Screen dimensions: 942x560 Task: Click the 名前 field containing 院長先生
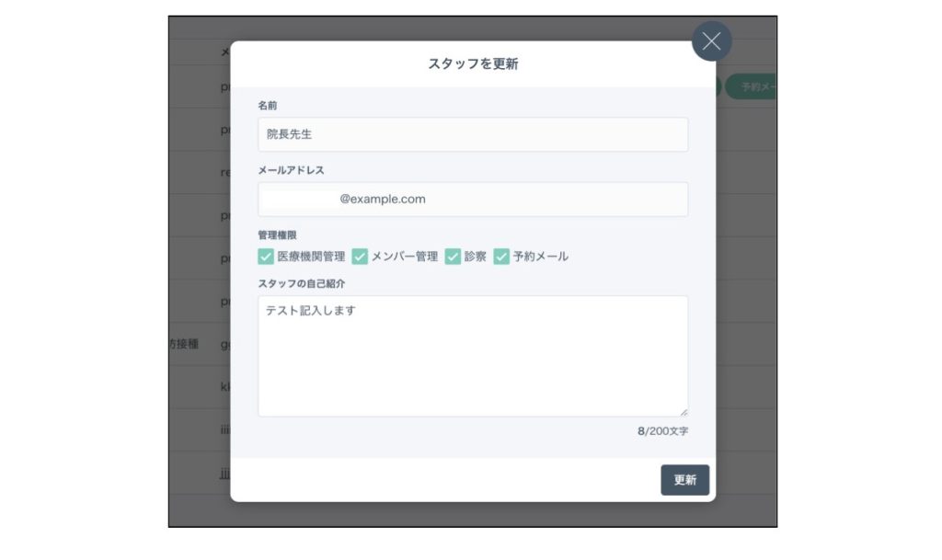(x=473, y=134)
